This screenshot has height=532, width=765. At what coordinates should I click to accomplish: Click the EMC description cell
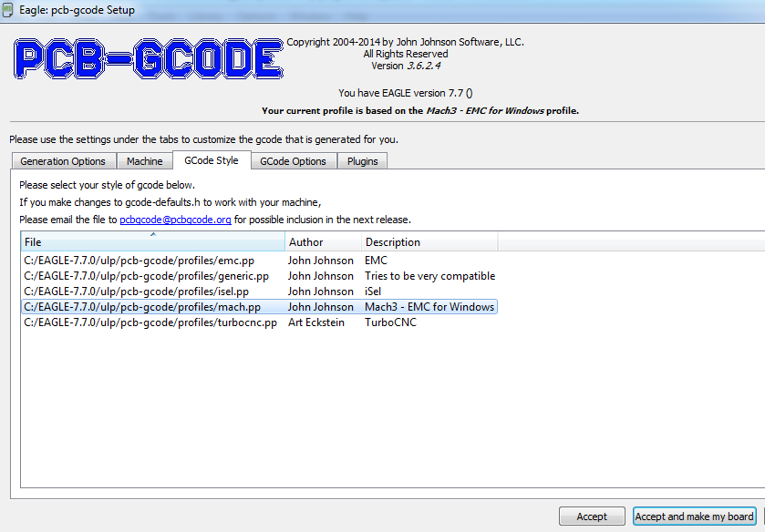pos(376,261)
